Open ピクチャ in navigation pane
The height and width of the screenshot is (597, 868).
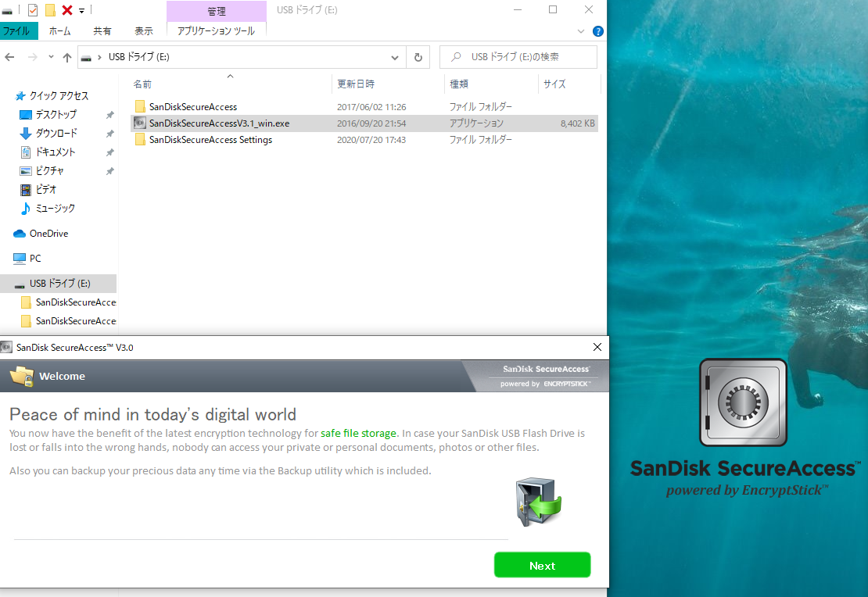coord(50,171)
